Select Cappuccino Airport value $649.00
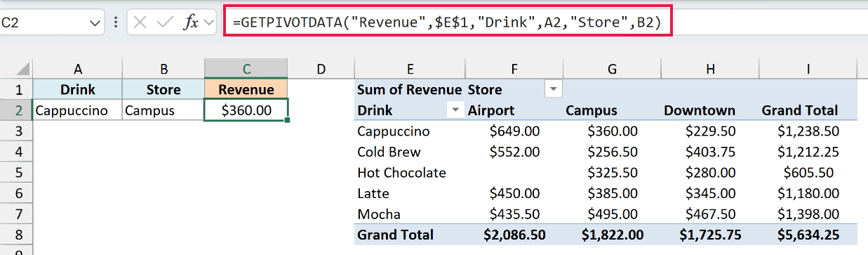868x255 pixels. tap(514, 131)
